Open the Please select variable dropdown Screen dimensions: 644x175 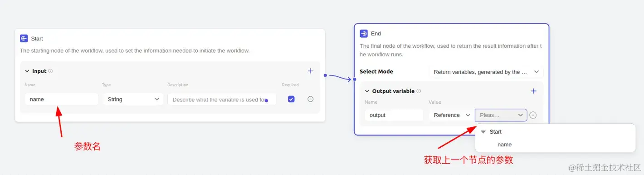click(501, 115)
